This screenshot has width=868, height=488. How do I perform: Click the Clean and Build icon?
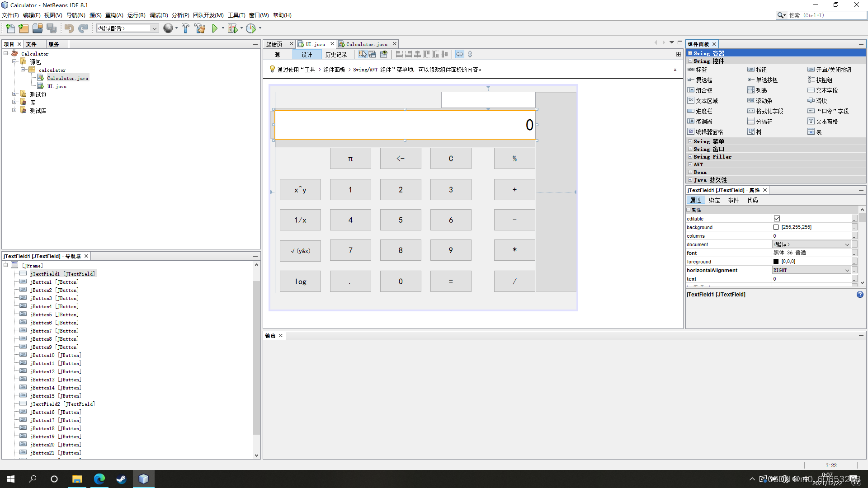tap(200, 28)
